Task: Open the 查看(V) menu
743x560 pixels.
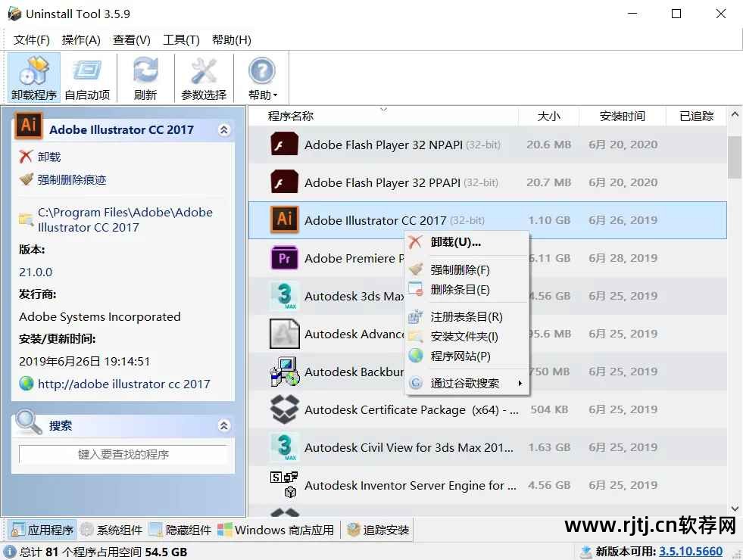Action: tap(131, 40)
